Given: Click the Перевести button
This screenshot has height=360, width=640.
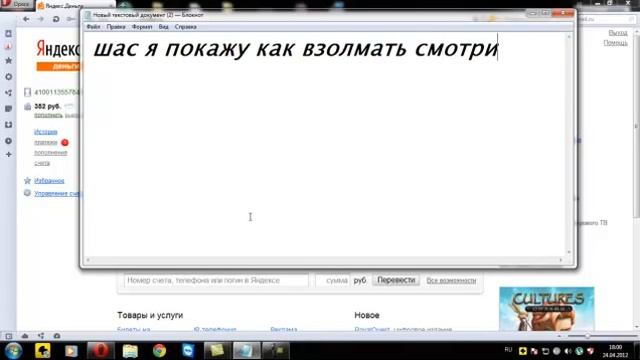Looking at the screenshot, I should pyautogui.click(x=396, y=280).
